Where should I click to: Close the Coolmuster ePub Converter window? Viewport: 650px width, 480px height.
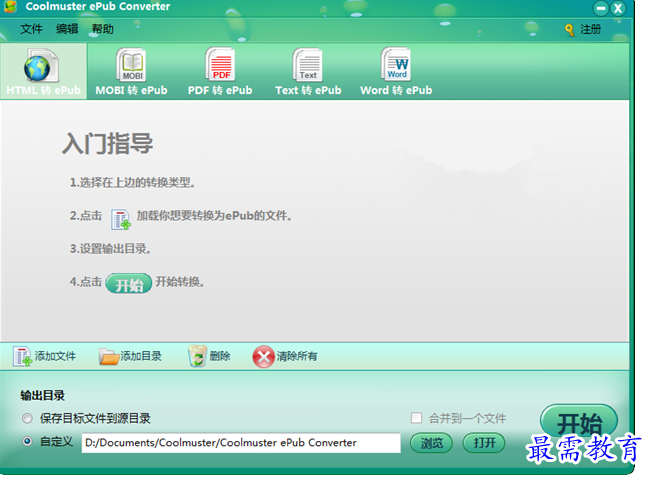tap(618, 8)
